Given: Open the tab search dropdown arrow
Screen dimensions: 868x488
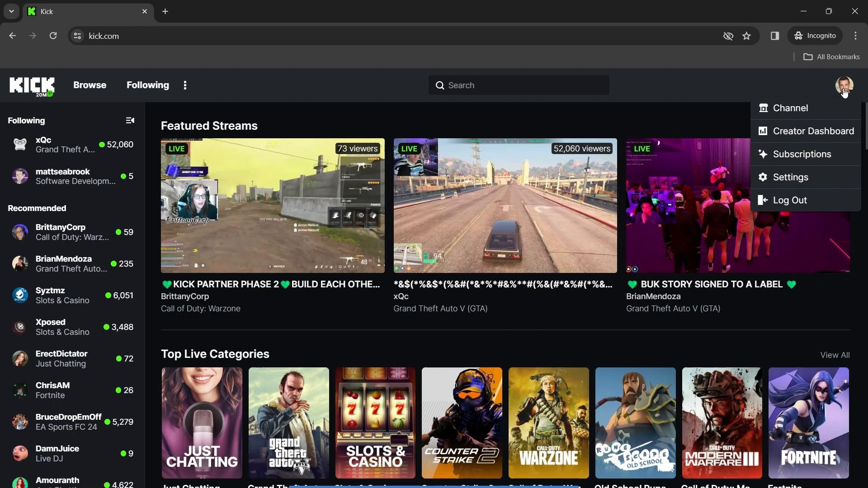Looking at the screenshot, I should coord(11,11).
